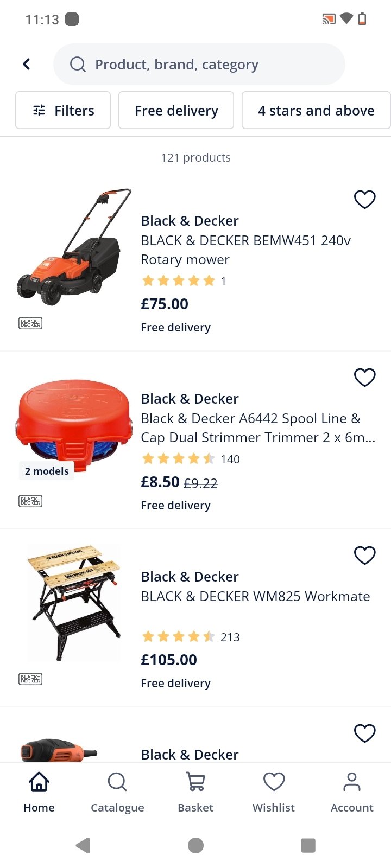This screenshot has width=391, height=868.
Task: Favorite the WM825 Workmate with heart
Action: 365,555
